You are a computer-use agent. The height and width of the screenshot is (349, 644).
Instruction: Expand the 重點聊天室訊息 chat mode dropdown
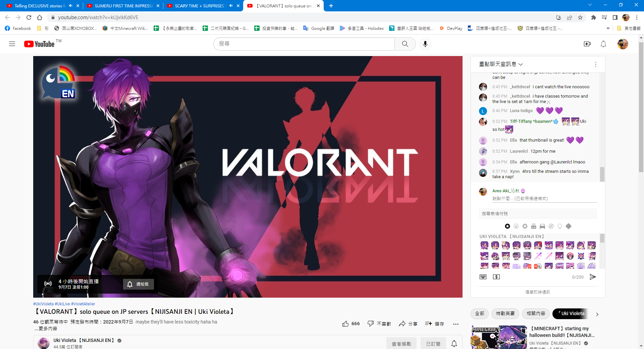(501, 64)
